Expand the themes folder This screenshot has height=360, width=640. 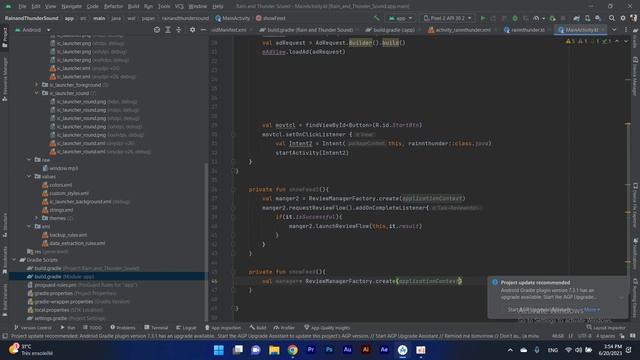point(36,218)
